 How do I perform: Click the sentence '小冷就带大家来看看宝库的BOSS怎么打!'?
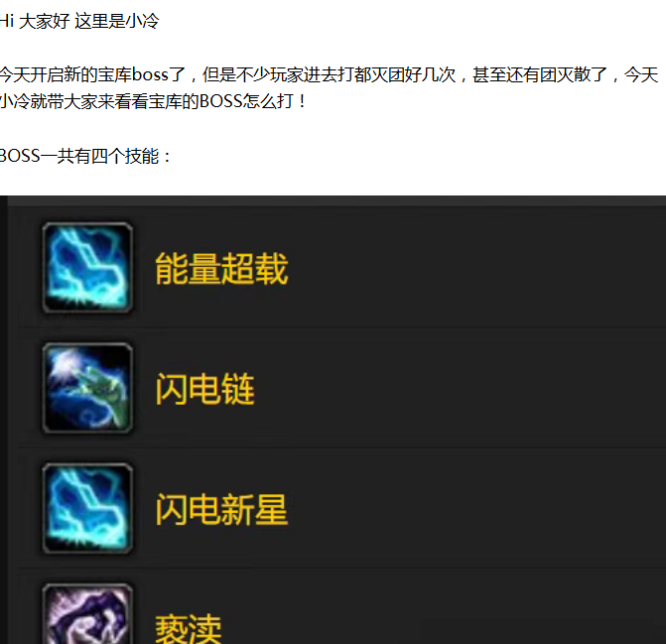pyautogui.click(x=153, y=101)
